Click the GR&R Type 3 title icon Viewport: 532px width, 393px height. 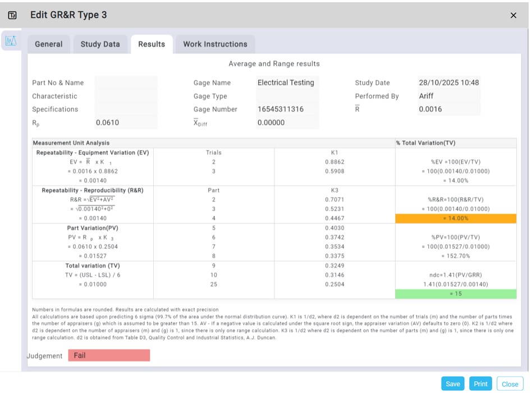12,15
